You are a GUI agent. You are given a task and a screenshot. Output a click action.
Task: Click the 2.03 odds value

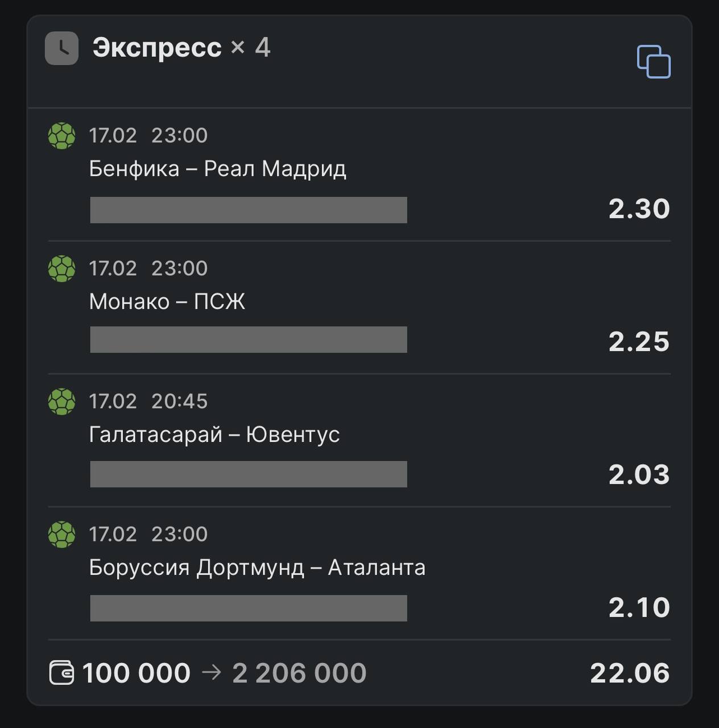pos(639,475)
